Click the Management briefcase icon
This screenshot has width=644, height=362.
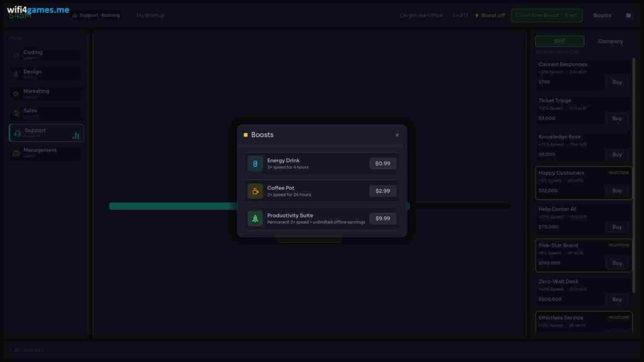16,153
